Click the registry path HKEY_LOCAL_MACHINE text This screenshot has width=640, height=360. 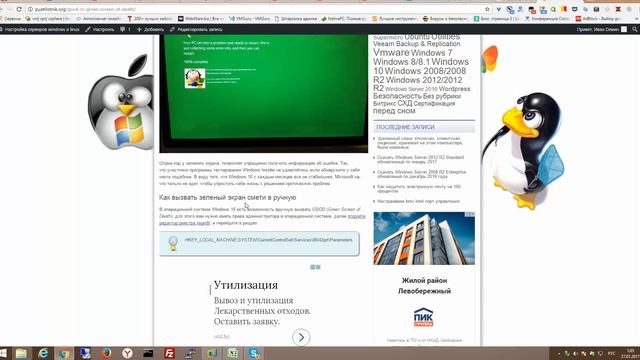pyautogui.click(x=268, y=240)
